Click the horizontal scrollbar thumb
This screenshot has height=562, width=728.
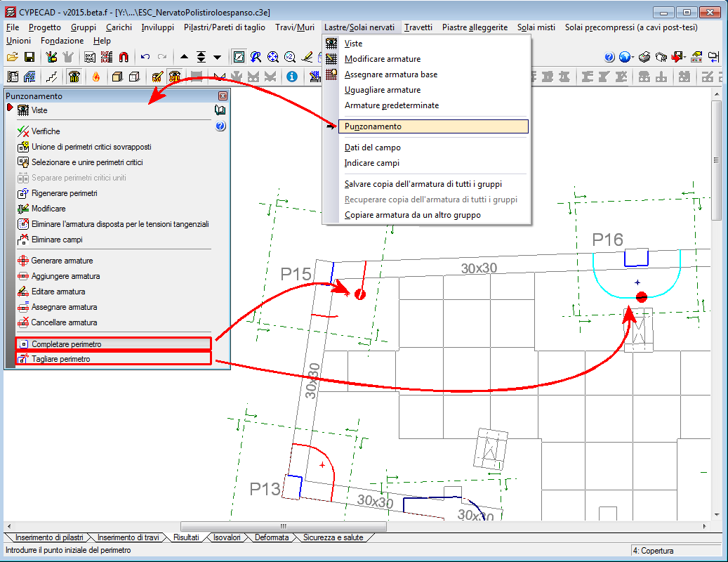coord(283,526)
